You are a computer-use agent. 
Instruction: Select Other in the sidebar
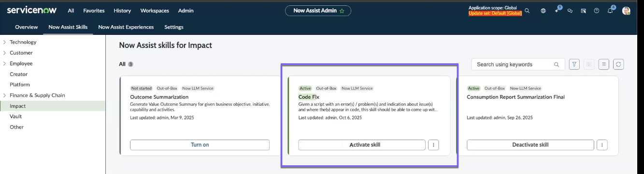(x=17, y=127)
